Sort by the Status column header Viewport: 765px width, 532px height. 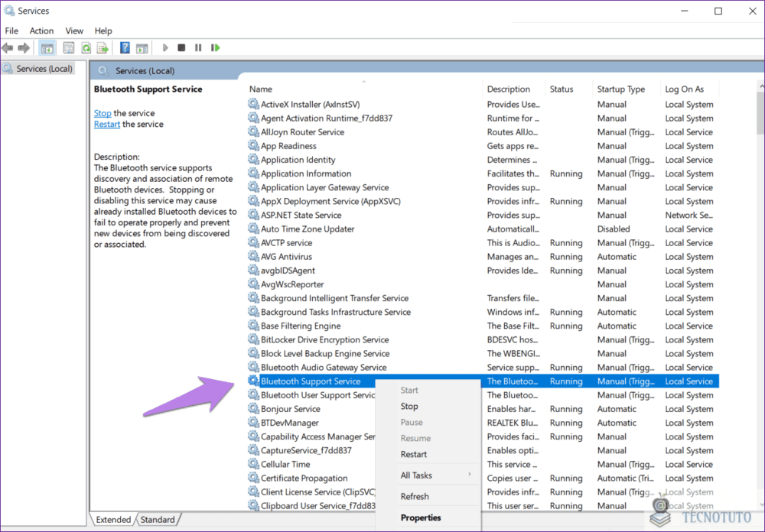[569, 89]
